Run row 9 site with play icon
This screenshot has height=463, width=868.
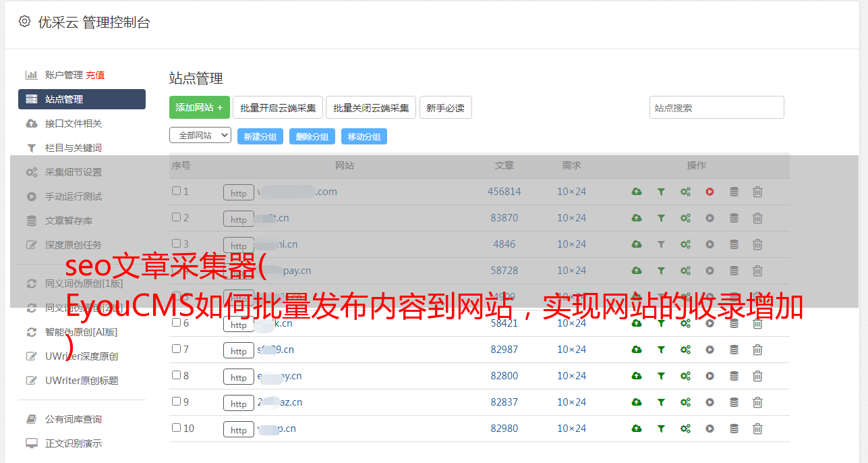pos(710,402)
